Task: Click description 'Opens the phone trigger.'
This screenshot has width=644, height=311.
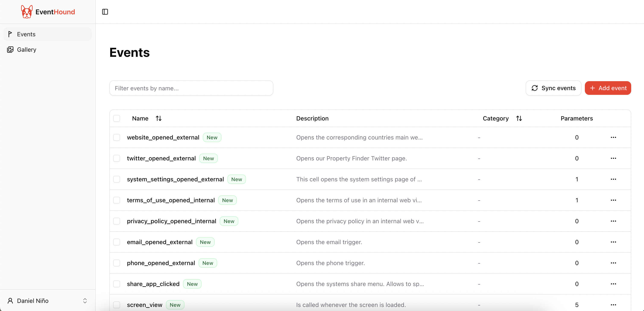Action: click(331, 263)
